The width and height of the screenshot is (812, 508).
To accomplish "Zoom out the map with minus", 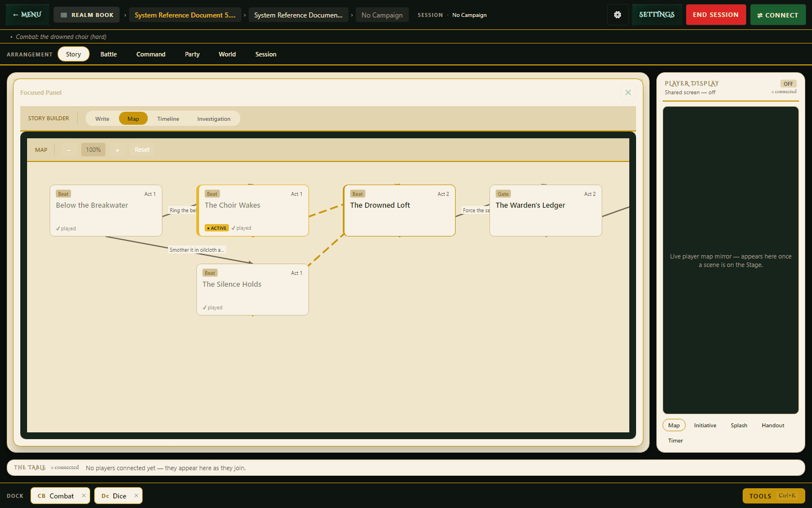I will (x=69, y=150).
